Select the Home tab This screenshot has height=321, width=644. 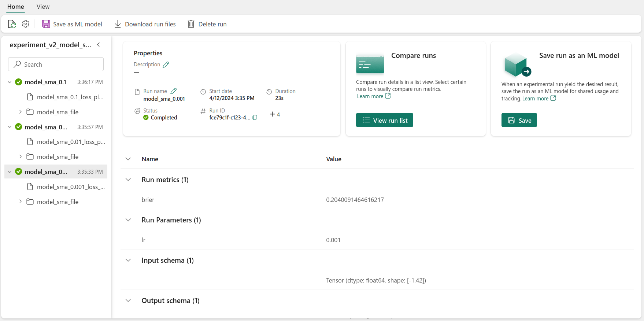coord(16,7)
